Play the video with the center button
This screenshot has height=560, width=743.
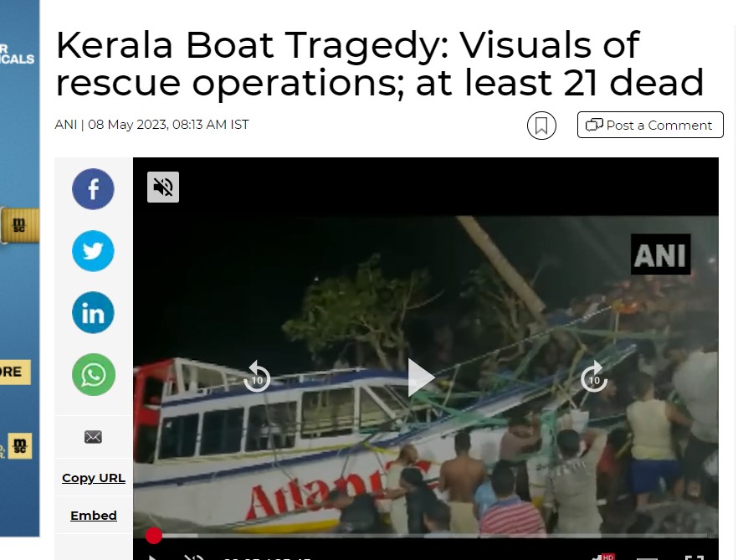pyautogui.click(x=421, y=378)
